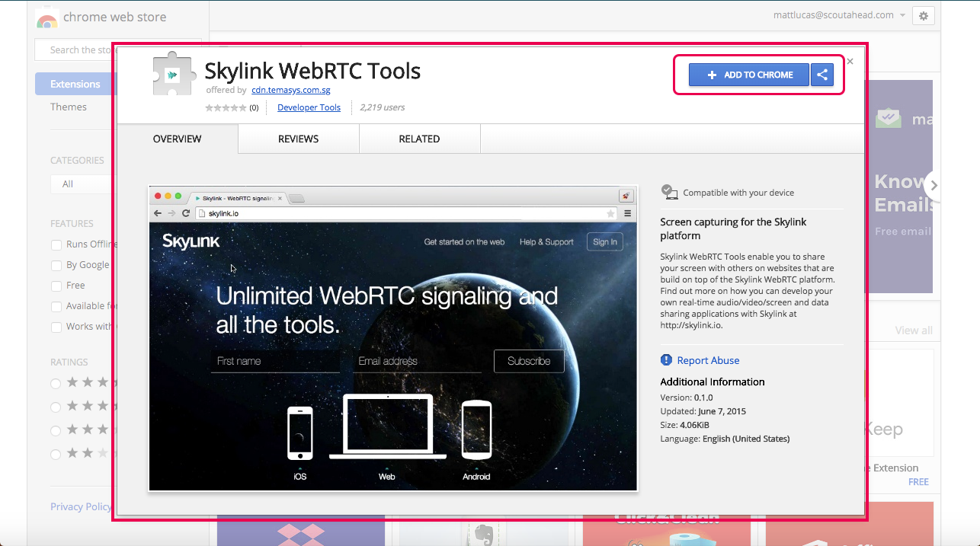Click the Skylink website screenshot preview
The height and width of the screenshot is (546, 980).
[393, 338]
